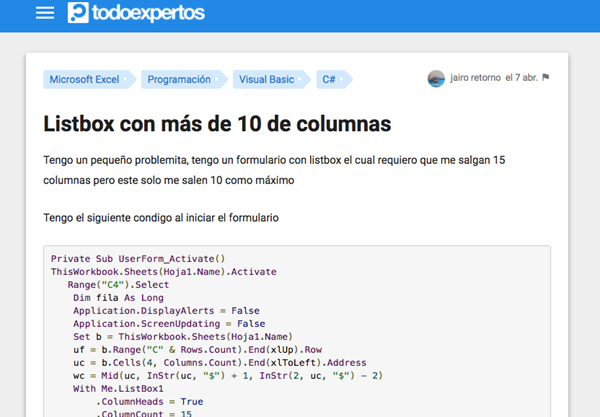Screen dimensions: 600x417
Task: Click the dot on Programación tag
Action: click(x=217, y=79)
